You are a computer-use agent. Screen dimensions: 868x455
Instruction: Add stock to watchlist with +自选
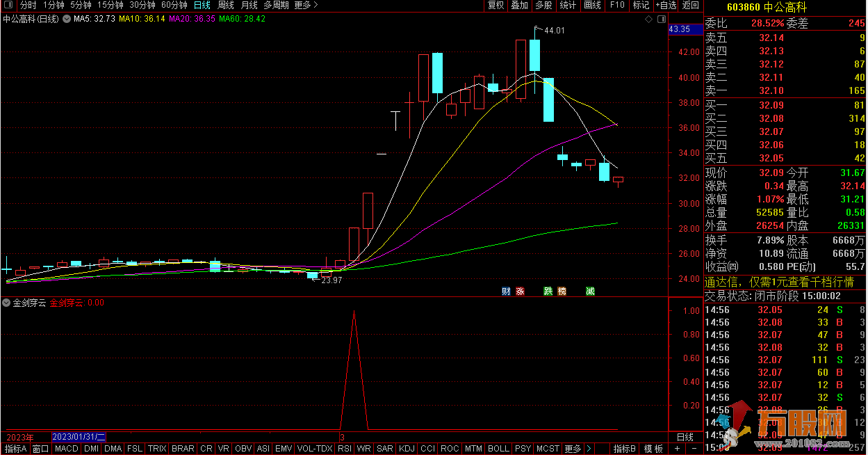pyautogui.click(x=665, y=5)
